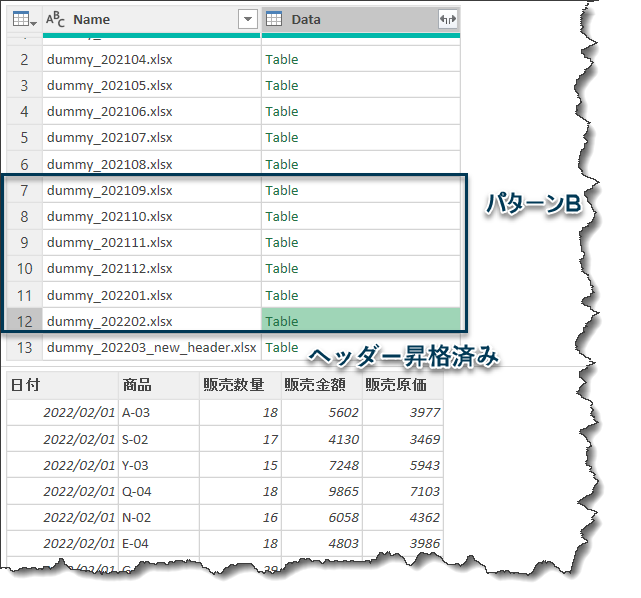Select preview quantity 15
The height and width of the screenshot is (598, 641).
240,465
